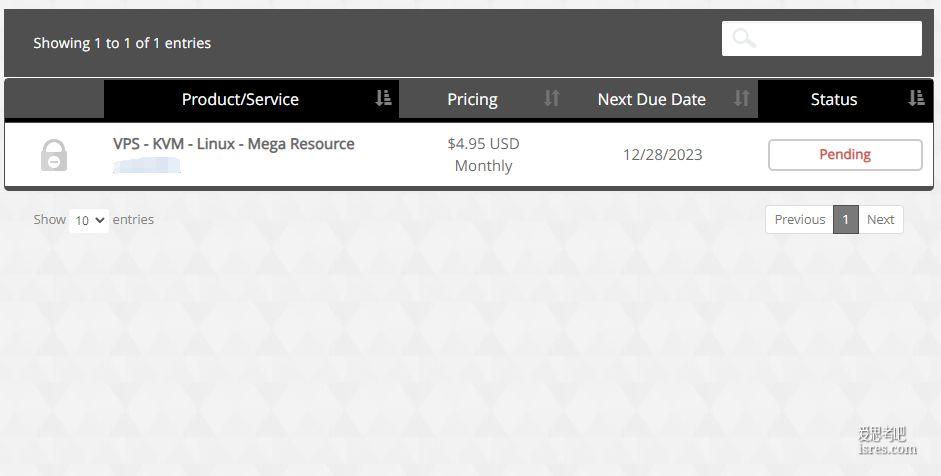Image resolution: width=941 pixels, height=476 pixels.
Task: Click sort icon in Status header
Action: pos(916,98)
